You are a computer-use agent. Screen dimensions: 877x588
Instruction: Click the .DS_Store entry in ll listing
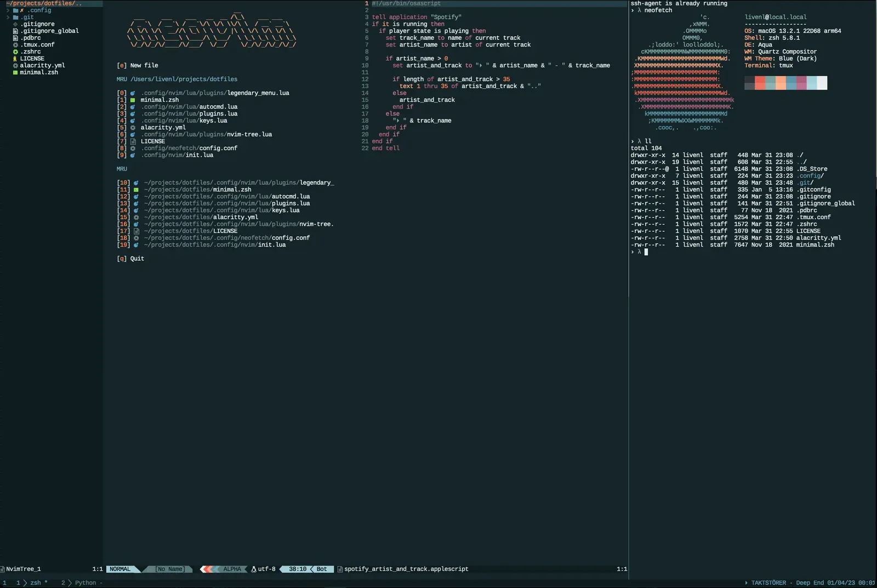(812, 169)
